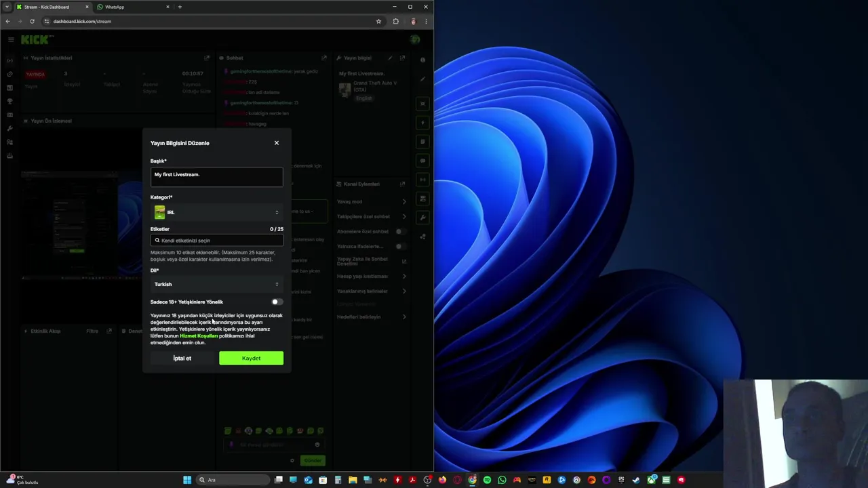Focus the Etiketler tag search field

[x=217, y=240]
